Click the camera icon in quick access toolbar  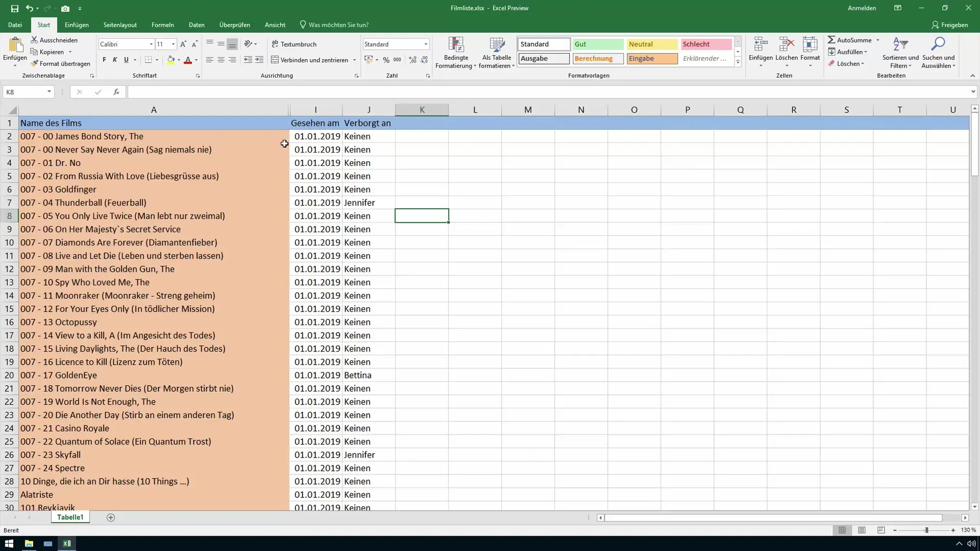(x=65, y=8)
